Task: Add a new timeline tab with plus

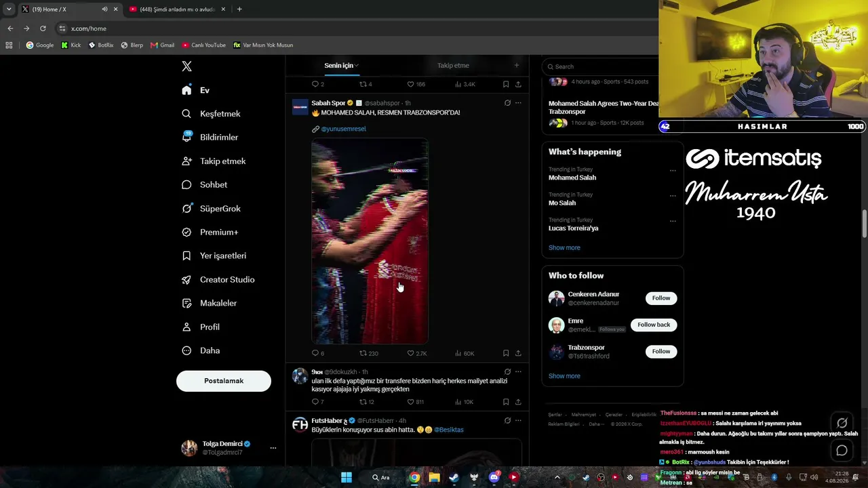Action: click(517, 66)
